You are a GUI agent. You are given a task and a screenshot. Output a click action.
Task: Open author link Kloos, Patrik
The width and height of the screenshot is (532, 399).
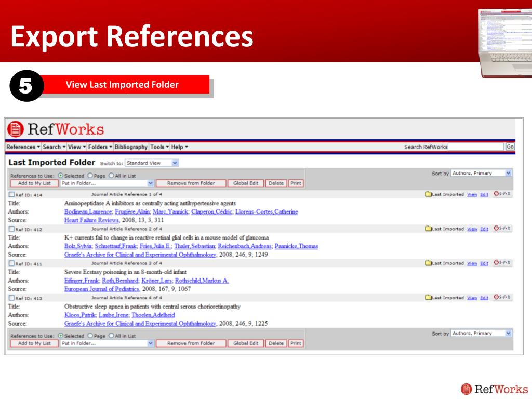[80, 315]
